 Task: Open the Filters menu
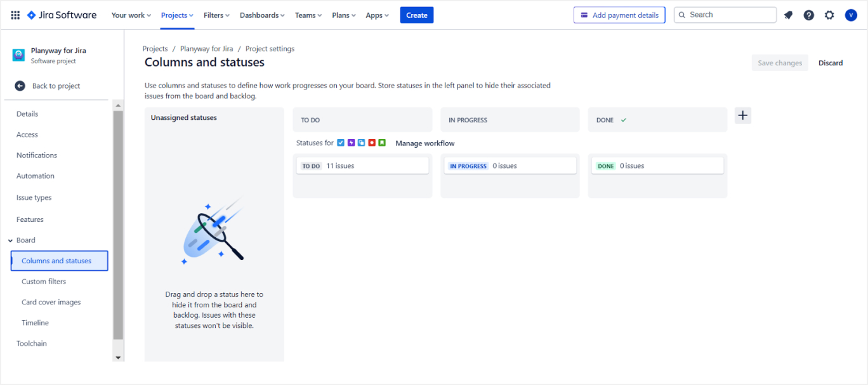[x=216, y=15]
